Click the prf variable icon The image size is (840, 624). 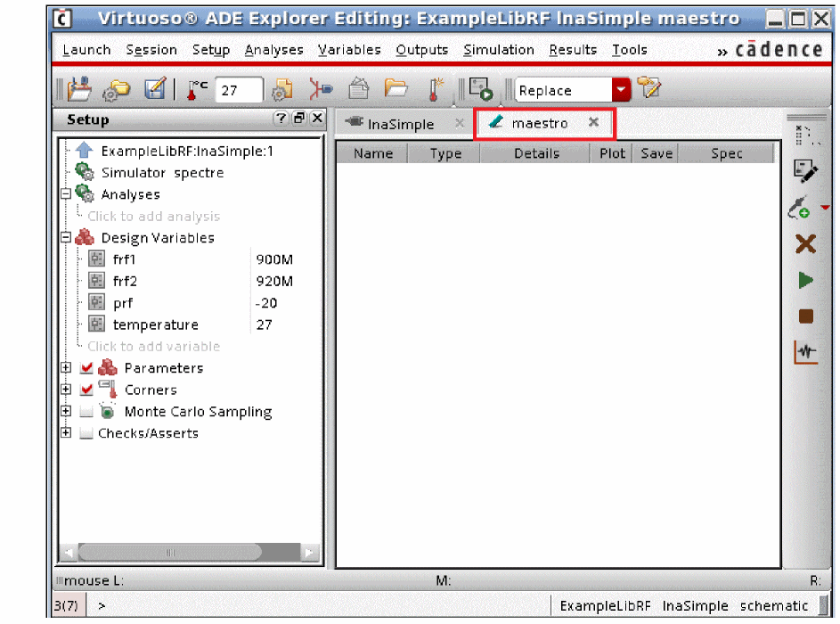point(96,302)
